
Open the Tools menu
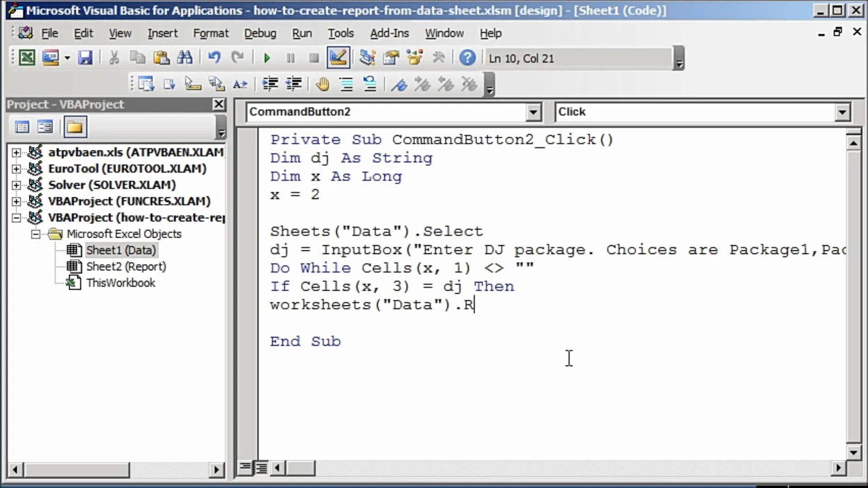[x=340, y=33]
